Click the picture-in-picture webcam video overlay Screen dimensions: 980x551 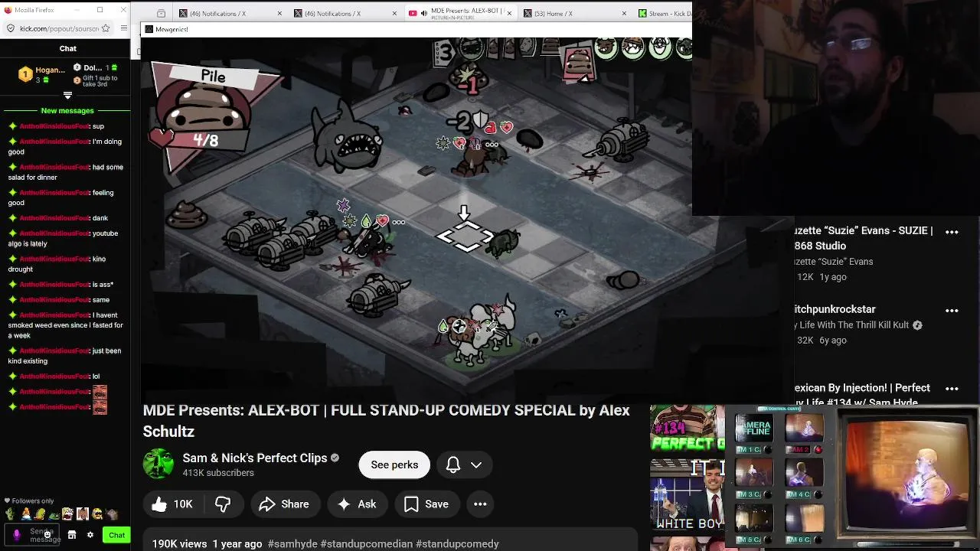coord(836,107)
